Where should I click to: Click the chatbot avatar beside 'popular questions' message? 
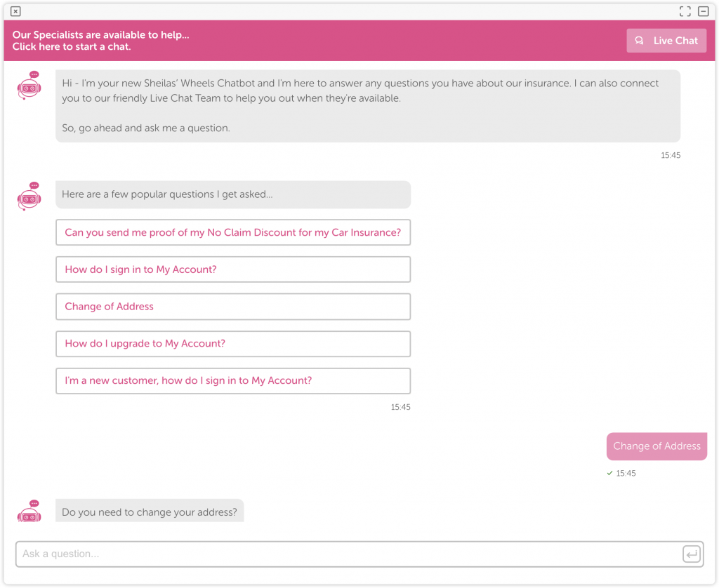pos(29,196)
